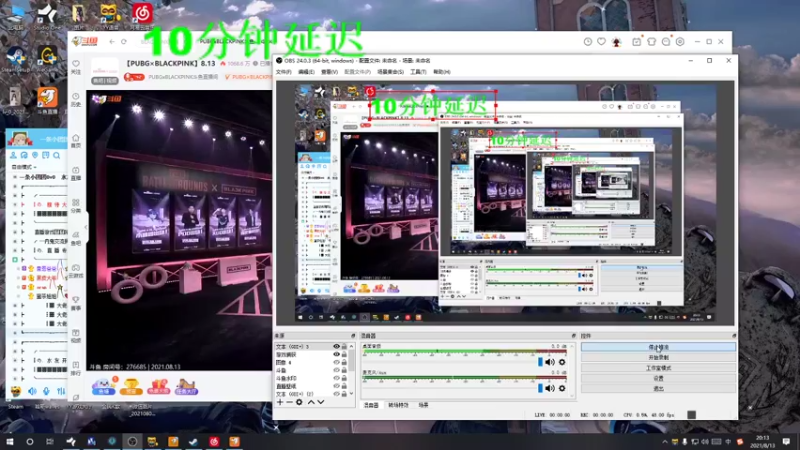The image size is (800, 450).
Task: Adjust microphone volume slider handle
Action: [540, 388]
